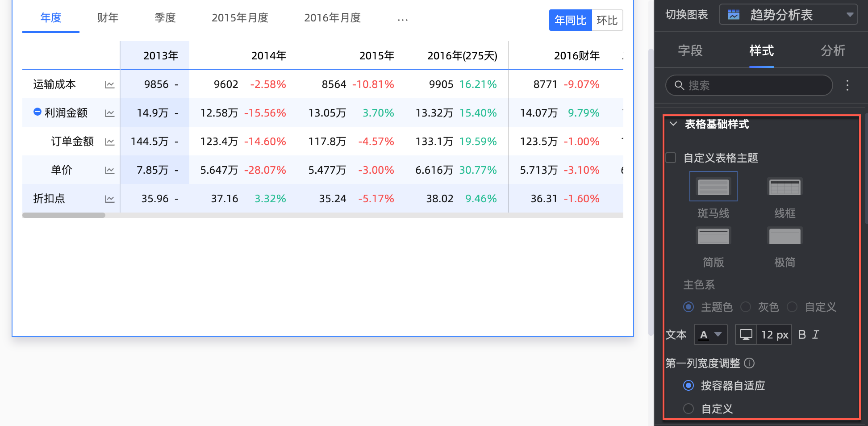Screen dimensions: 868x426
Task: Select the 斑马线 table style thumbnail
Action: coord(713,187)
